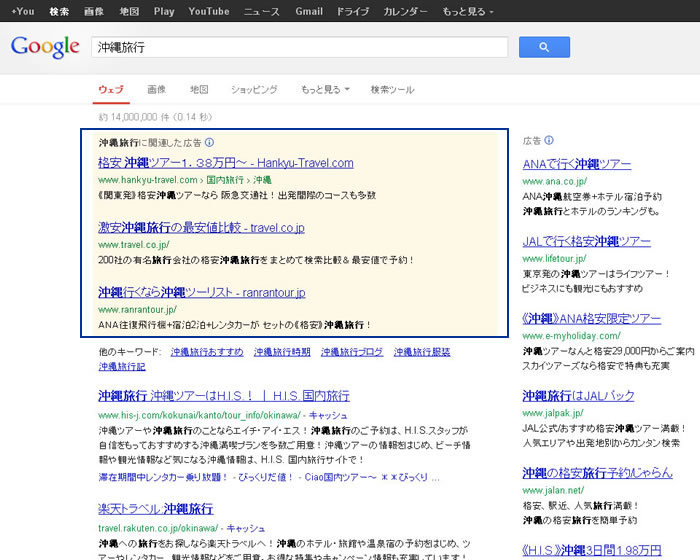Select the ウェブ tab
This screenshot has width=700, height=560.
(111, 90)
